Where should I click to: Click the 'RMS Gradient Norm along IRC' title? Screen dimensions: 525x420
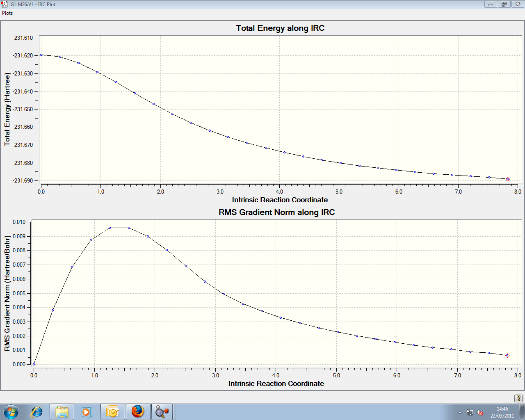(x=277, y=212)
